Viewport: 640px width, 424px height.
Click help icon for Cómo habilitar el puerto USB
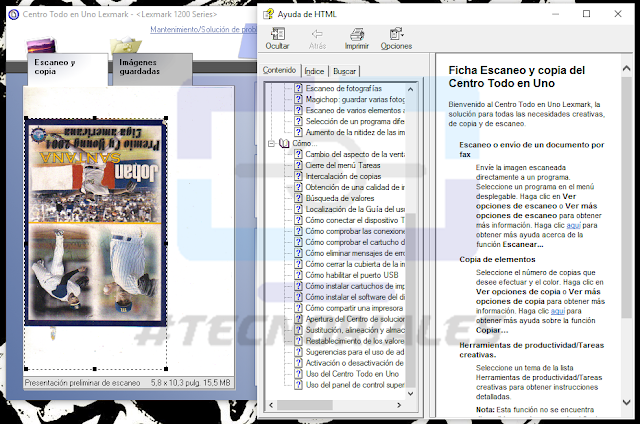click(298, 275)
